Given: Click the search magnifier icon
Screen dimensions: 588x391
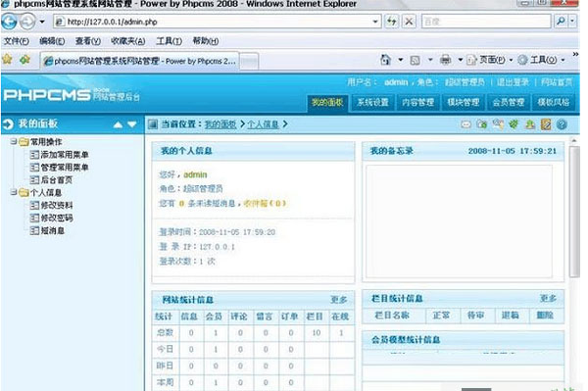Looking at the screenshot, I should pos(561,22).
